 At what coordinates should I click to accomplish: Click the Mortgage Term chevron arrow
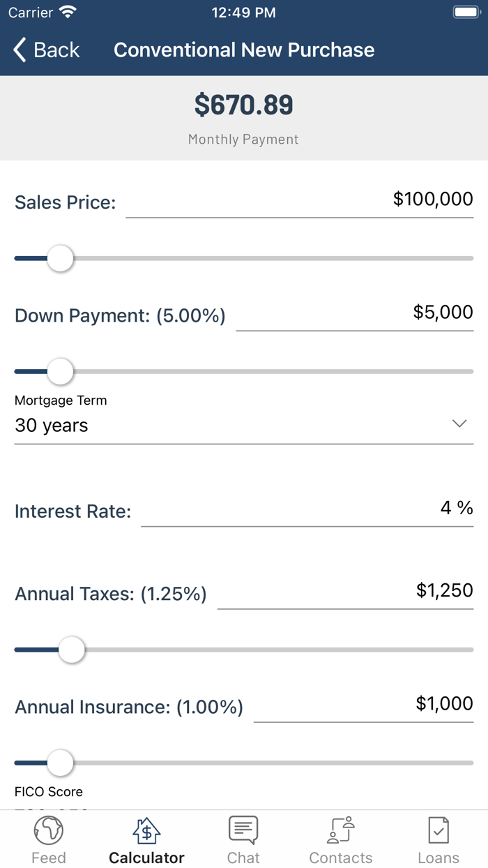[459, 423]
